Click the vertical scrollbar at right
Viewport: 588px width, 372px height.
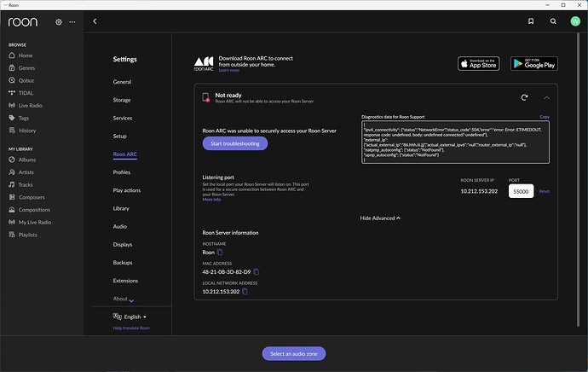578,179
